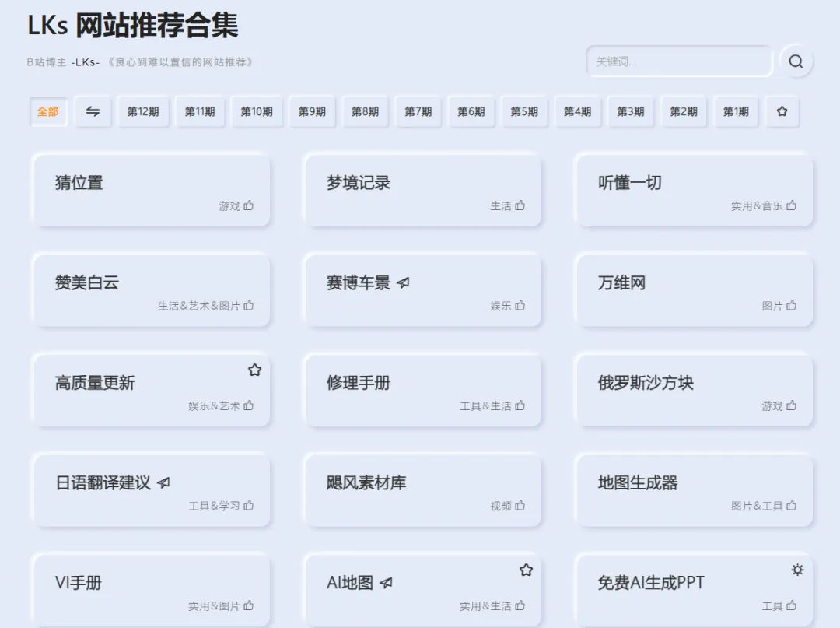Switch to the 第1期 tab

[x=736, y=111]
